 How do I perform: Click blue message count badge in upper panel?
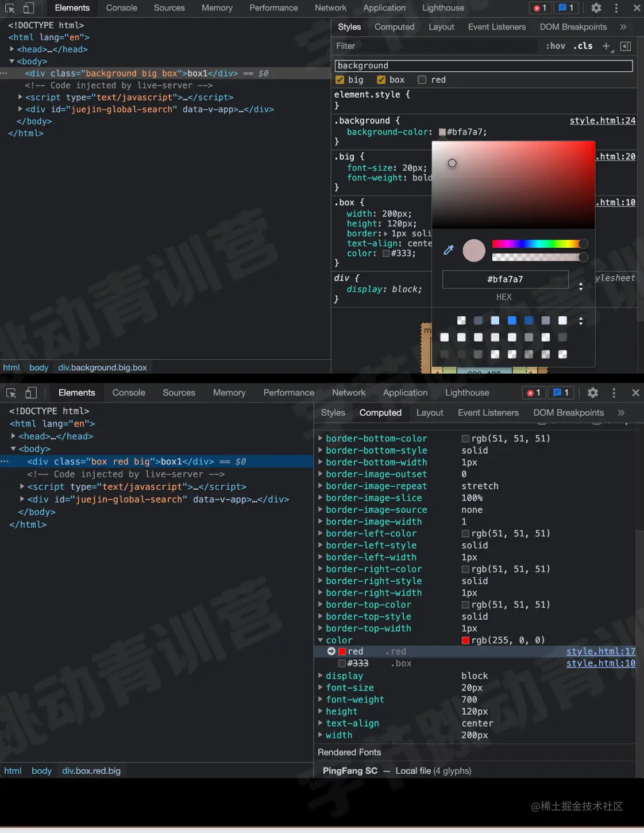tap(566, 8)
